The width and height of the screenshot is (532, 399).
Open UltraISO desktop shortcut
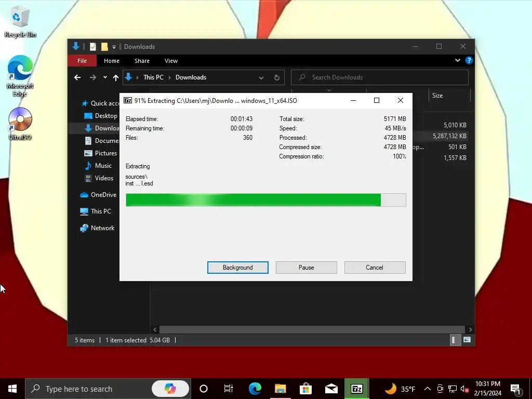pyautogui.click(x=20, y=124)
